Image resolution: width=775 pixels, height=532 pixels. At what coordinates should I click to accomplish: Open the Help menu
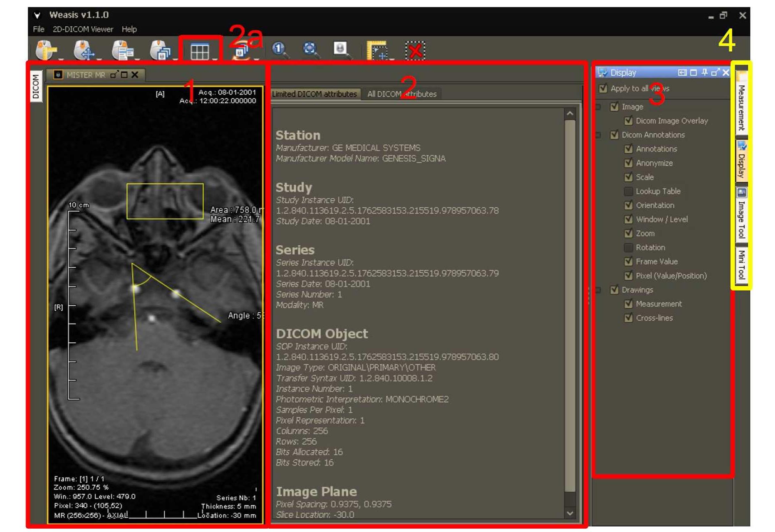click(129, 29)
